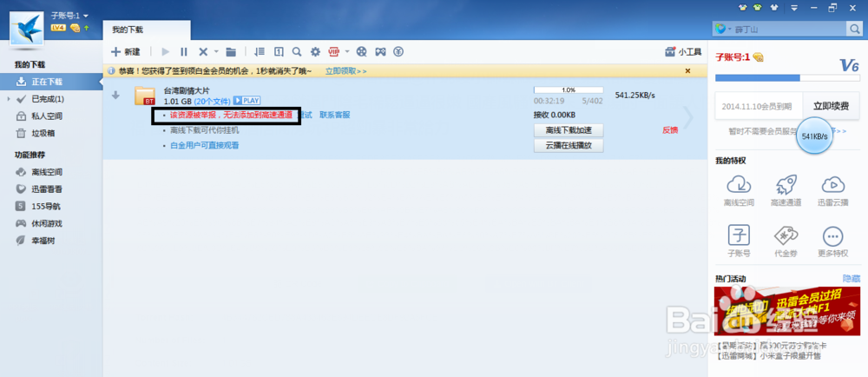Start the task with the play icon
Image resolution: width=868 pixels, height=377 pixels.
165,51
